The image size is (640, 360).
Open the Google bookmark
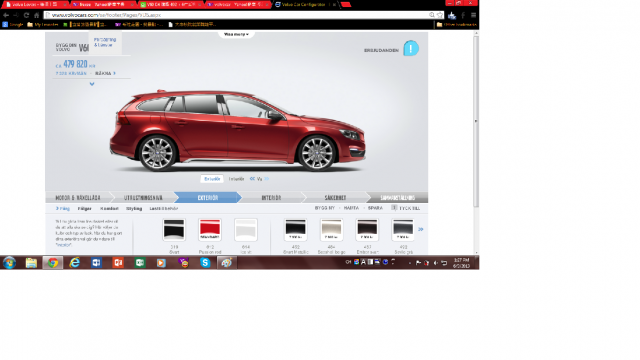tap(13, 24)
